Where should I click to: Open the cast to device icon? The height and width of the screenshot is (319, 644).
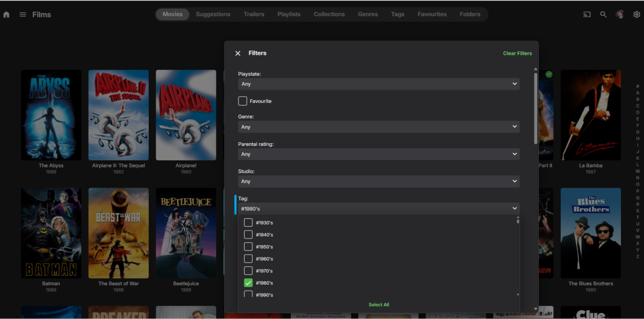pyautogui.click(x=587, y=14)
